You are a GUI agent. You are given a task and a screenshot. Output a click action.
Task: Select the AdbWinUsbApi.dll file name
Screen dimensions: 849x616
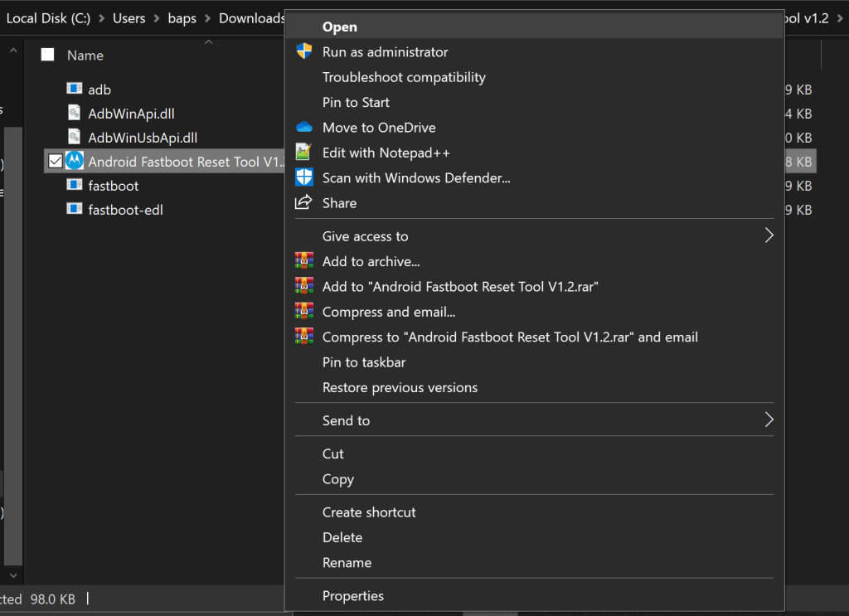coord(143,138)
